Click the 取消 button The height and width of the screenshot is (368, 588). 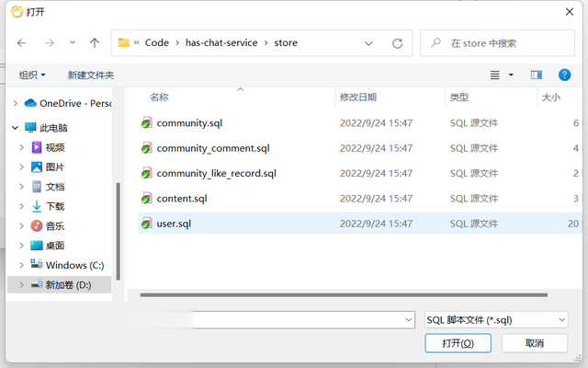[535, 343]
